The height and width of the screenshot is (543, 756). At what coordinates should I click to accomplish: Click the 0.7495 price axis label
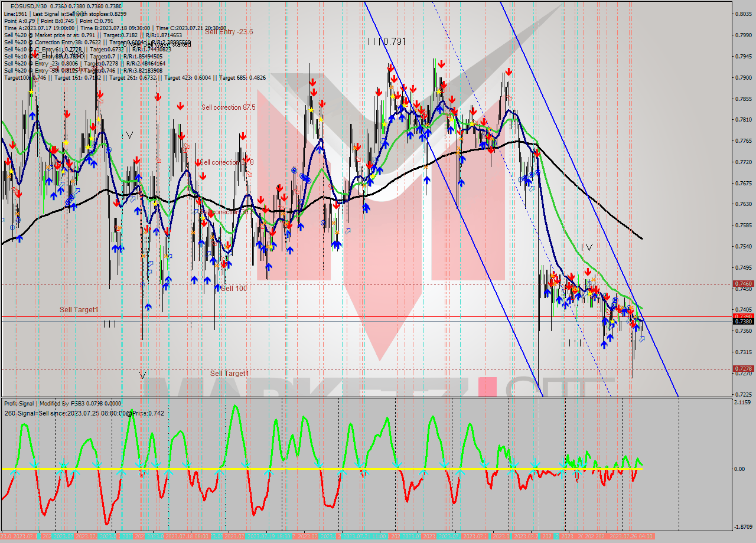tap(743, 267)
